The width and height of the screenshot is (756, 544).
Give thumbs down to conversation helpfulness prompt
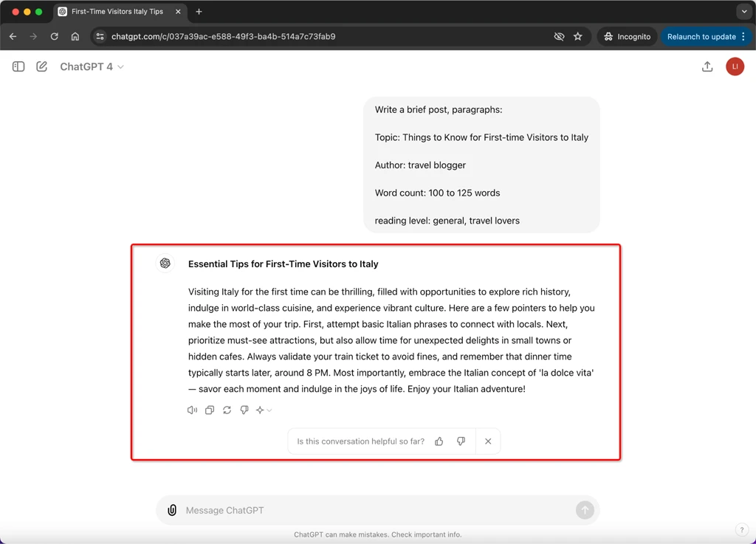click(461, 441)
